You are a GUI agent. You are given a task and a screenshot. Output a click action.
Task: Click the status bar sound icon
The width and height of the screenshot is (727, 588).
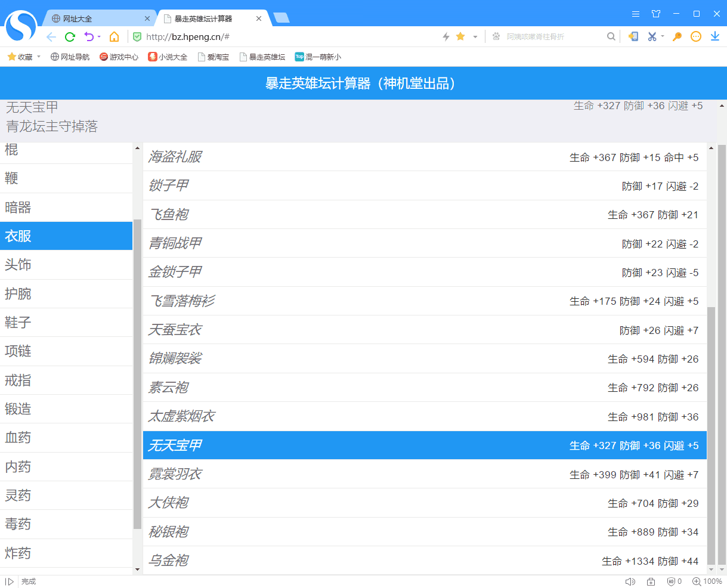(x=630, y=581)
